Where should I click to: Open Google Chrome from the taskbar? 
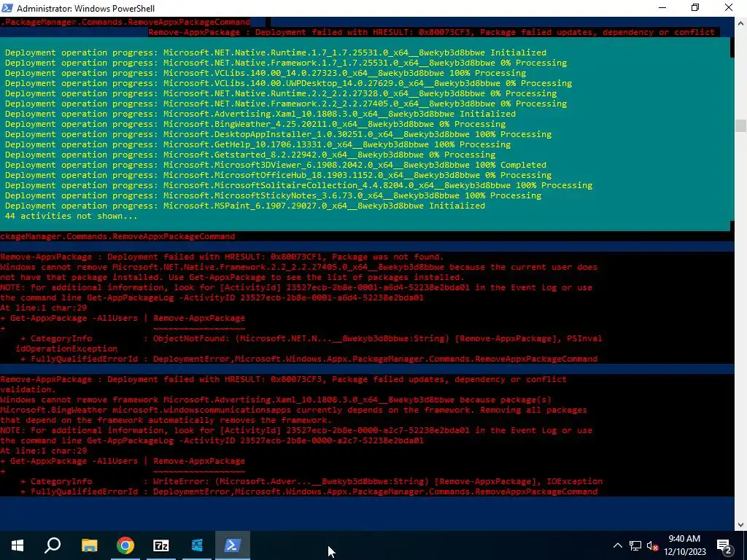click(x=125, y=545)
